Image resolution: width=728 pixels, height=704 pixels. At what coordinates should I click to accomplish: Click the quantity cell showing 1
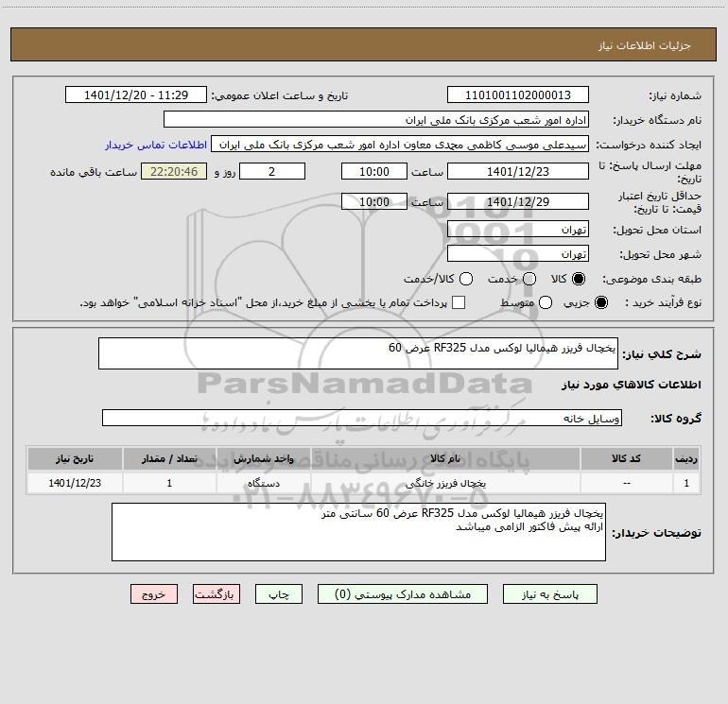(169, 483)
